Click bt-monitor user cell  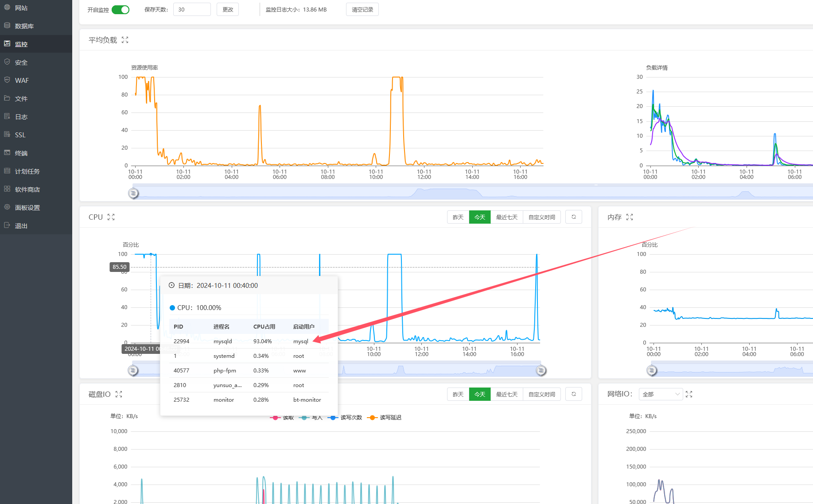click(307, 399)
